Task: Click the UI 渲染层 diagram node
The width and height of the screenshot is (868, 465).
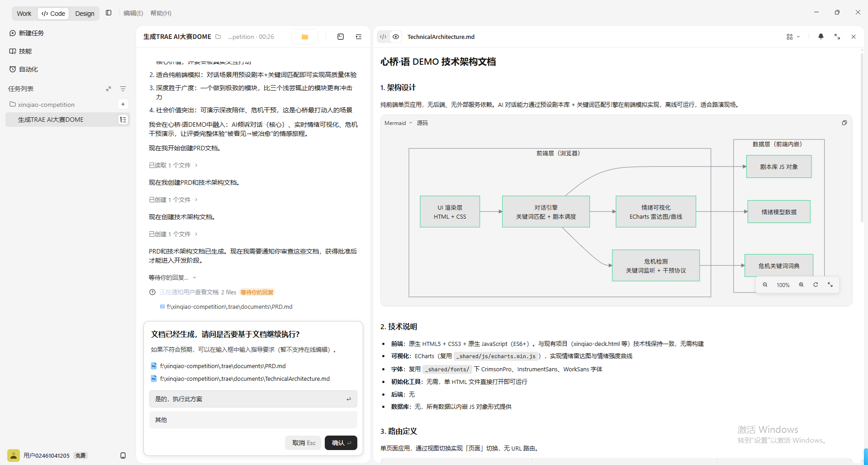Action: tap(450, 211)
